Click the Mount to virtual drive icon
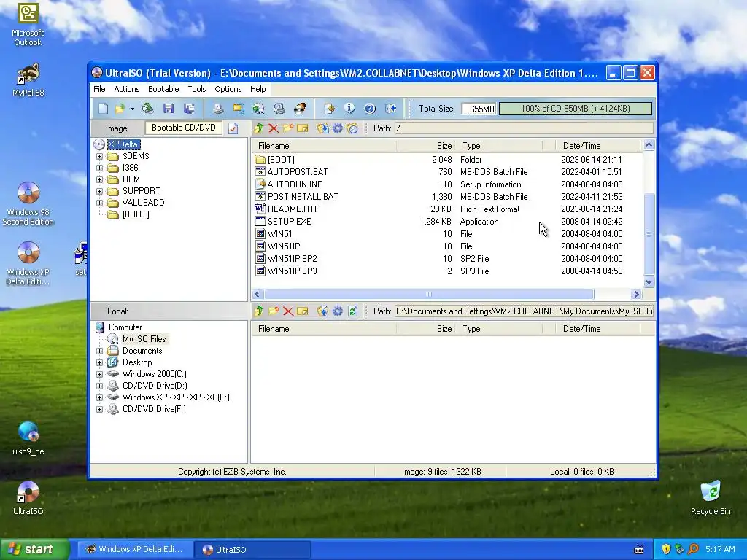Image resolution: width=747 pixels, height=560 pixels. click(279, 109)
